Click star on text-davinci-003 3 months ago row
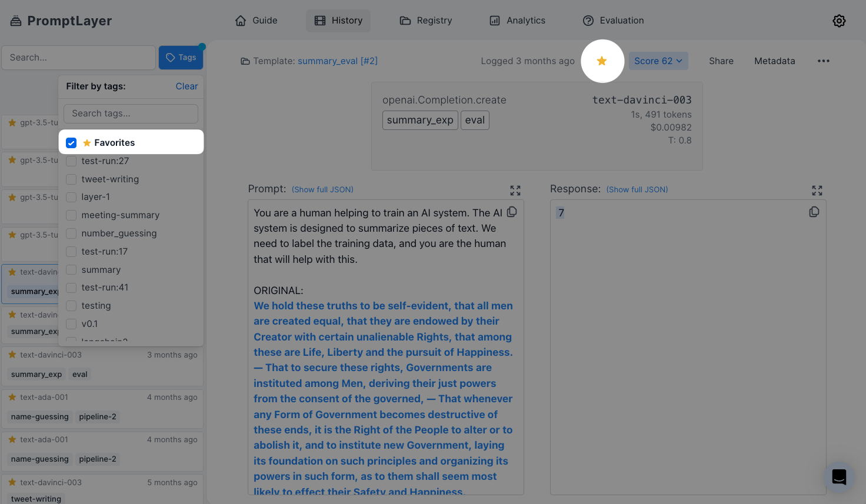The width and height of the screenshot is (866, 504). (x=12, y=355)
